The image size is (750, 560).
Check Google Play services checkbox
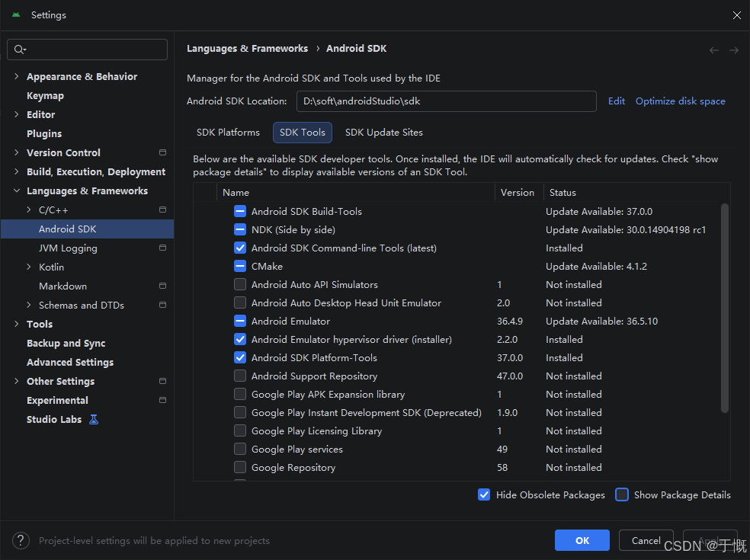240,449
